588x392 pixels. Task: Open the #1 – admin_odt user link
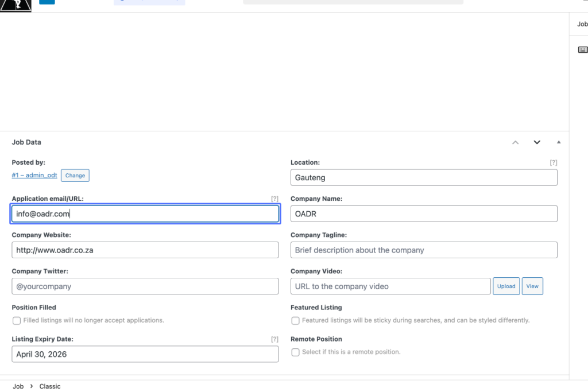(34, 176)
